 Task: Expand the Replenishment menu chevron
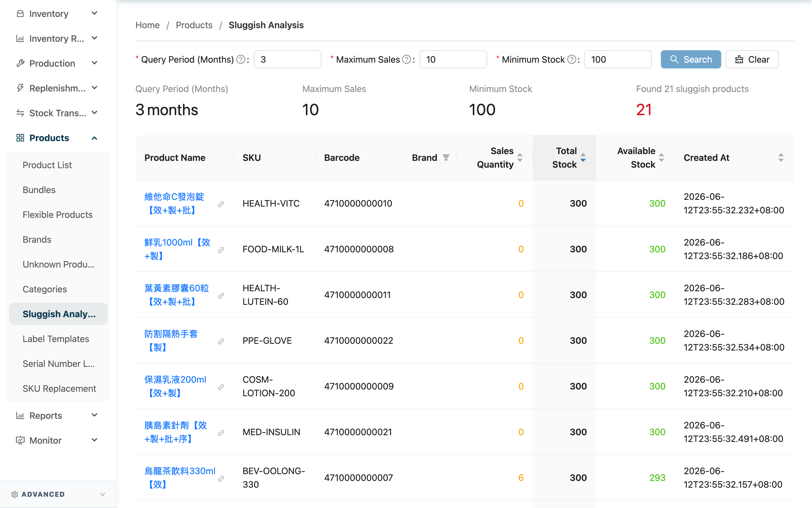[95, 88]
